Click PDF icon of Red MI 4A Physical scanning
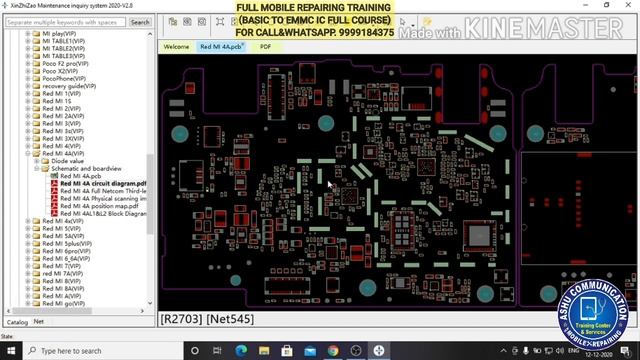The height and width of the screenshot is (360, 640). (54, 198)
